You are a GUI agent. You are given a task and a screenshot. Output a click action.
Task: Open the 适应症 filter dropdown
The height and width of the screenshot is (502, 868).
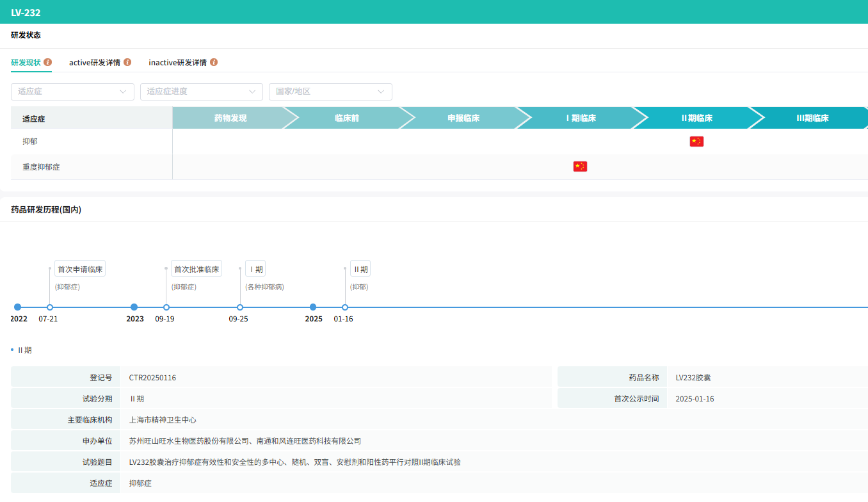[x=72, y=92]
